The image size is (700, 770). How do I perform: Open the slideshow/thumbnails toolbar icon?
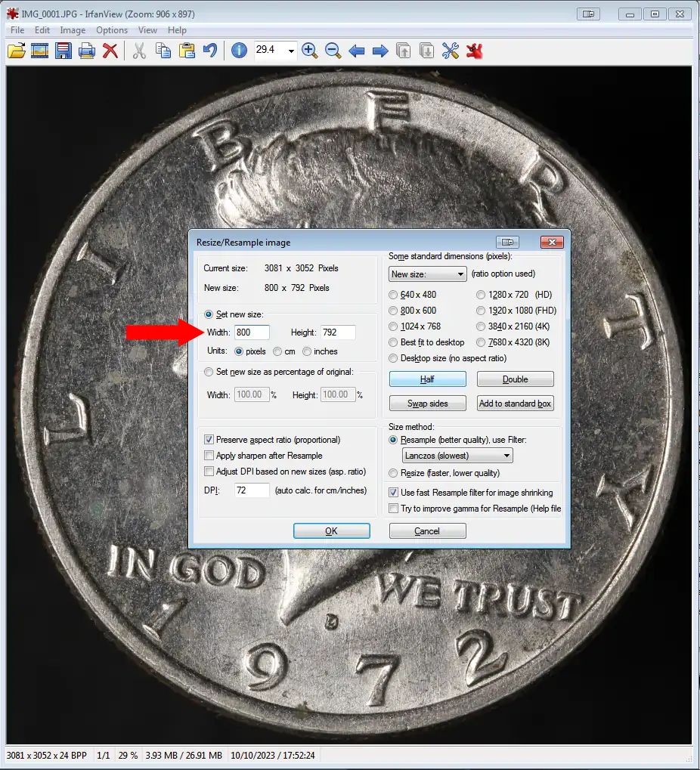tap(39, 51)
